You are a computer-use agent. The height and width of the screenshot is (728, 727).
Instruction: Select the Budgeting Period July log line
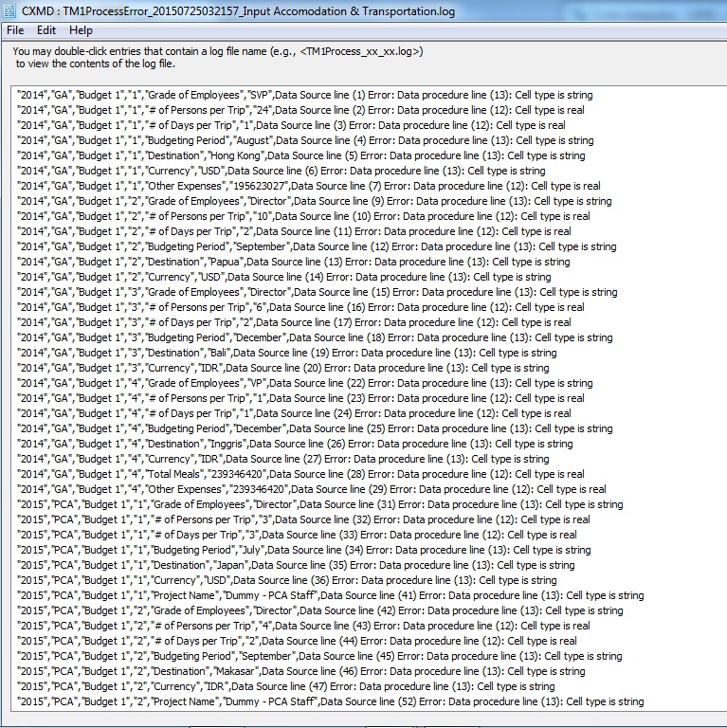coord(304,550)
